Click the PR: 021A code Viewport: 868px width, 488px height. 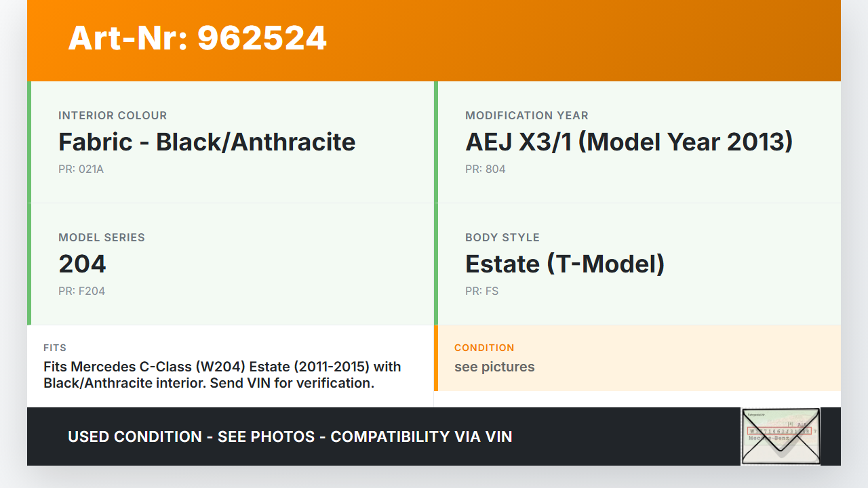pyautogui.click(x=81, y=169)
